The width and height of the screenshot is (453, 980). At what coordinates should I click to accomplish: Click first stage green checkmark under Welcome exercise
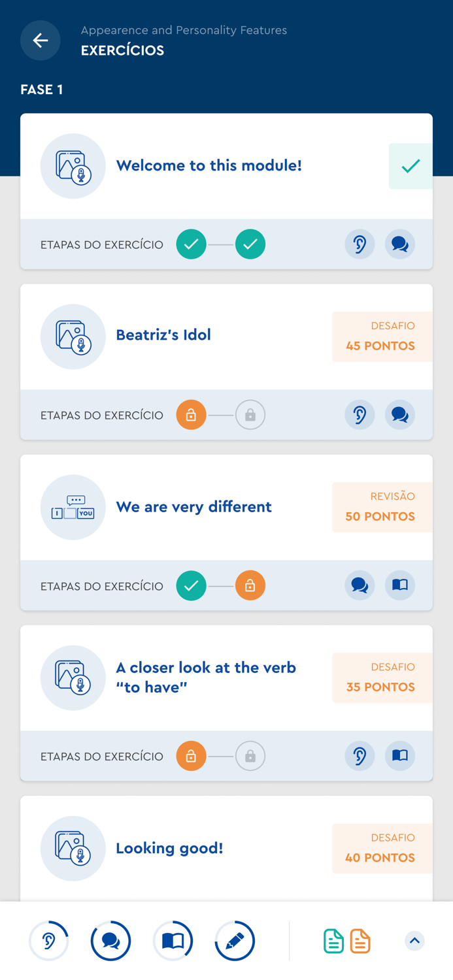click(x=192, y=244)
